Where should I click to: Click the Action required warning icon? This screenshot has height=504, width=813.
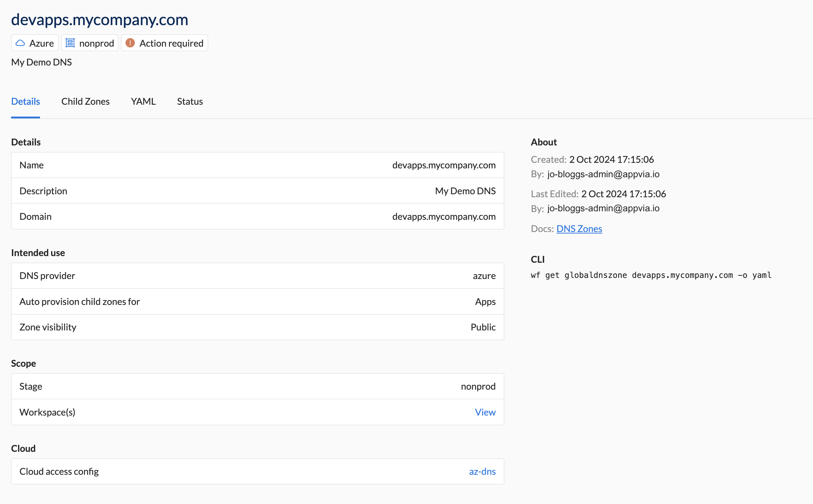[130, 43]
